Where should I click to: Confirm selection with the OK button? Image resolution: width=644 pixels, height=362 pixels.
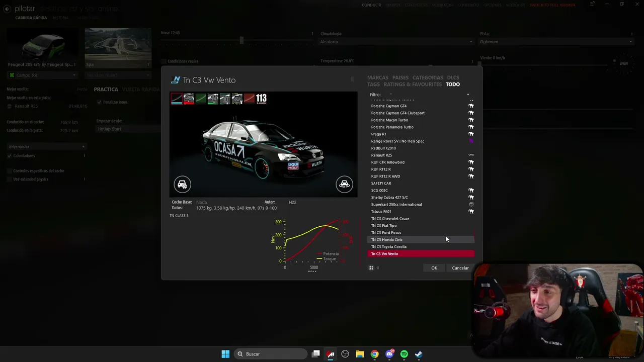click(x=434, y=268)
